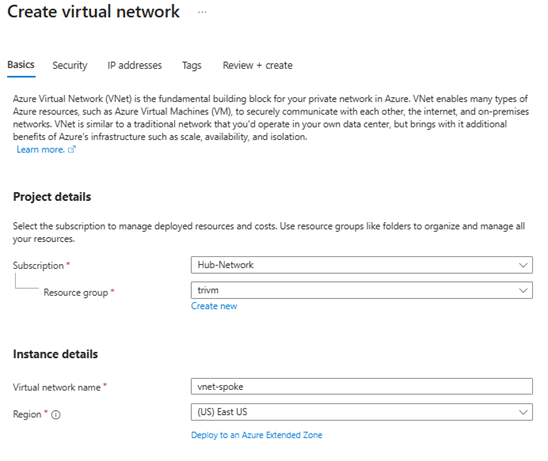
Task: Click the trivm resource group box
Action: click(x=362, y=290)
